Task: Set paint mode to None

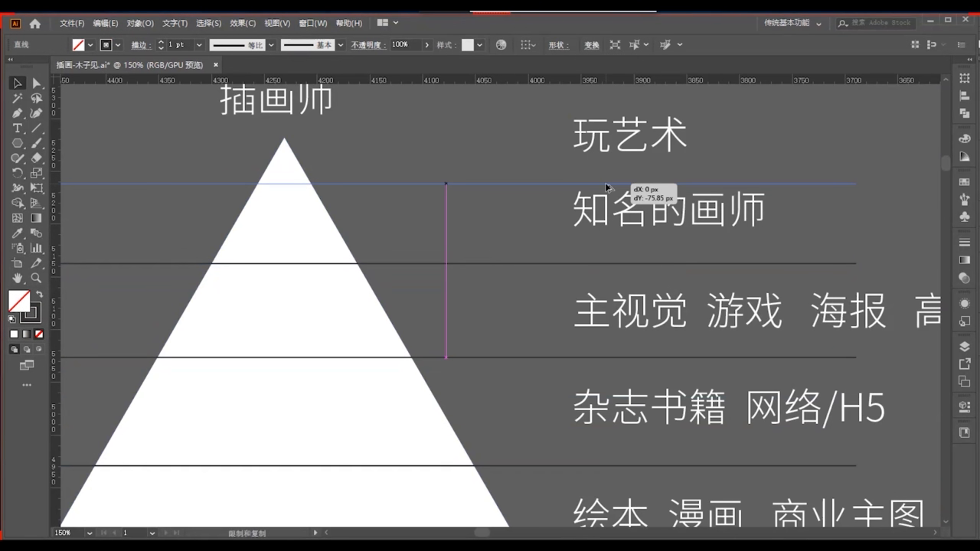Action: click(39, 334)
